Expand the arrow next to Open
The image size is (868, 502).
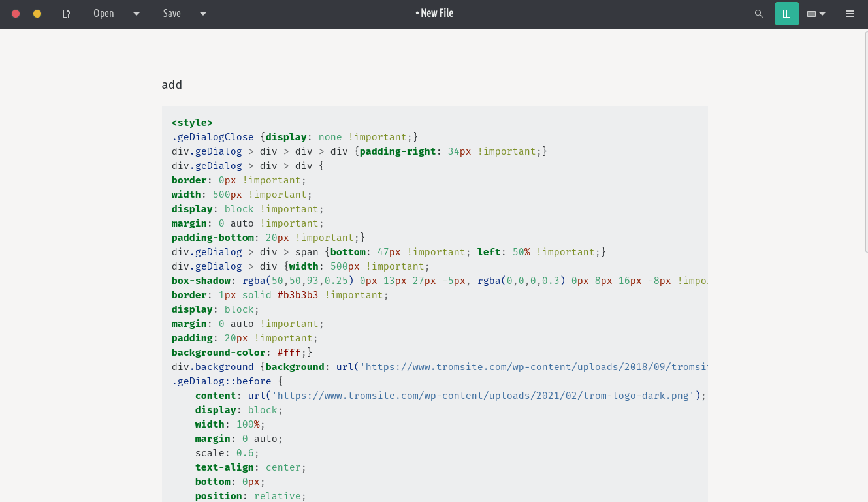(x=137, y=14)
